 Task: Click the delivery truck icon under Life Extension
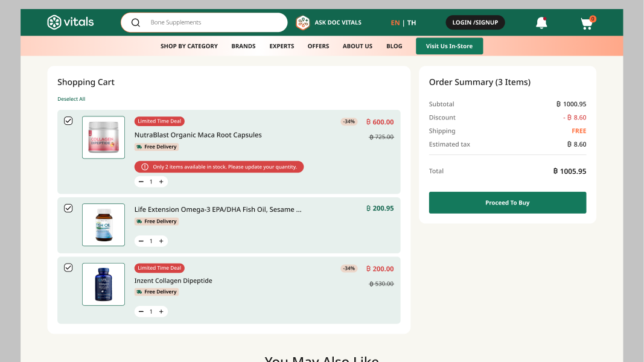(x=139, y=221)
